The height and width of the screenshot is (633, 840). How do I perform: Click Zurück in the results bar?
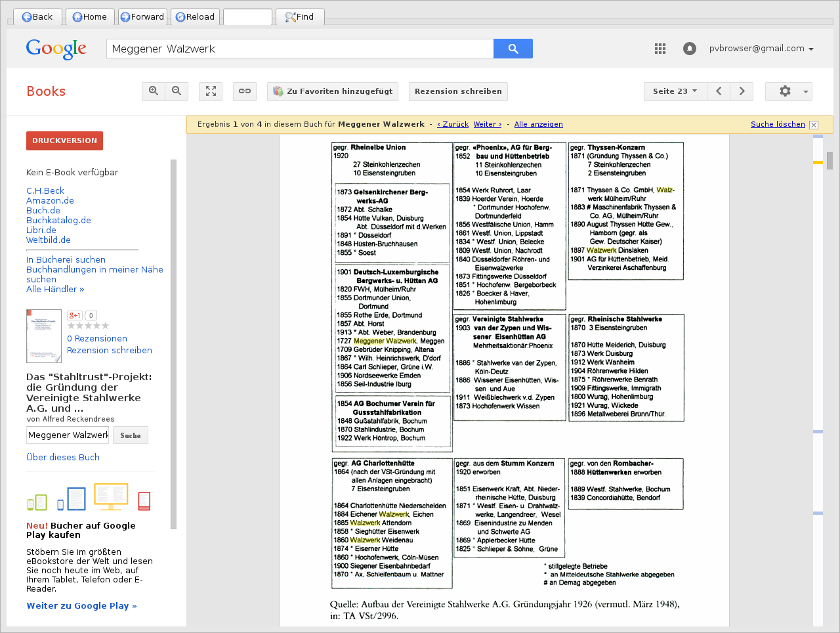453,124
